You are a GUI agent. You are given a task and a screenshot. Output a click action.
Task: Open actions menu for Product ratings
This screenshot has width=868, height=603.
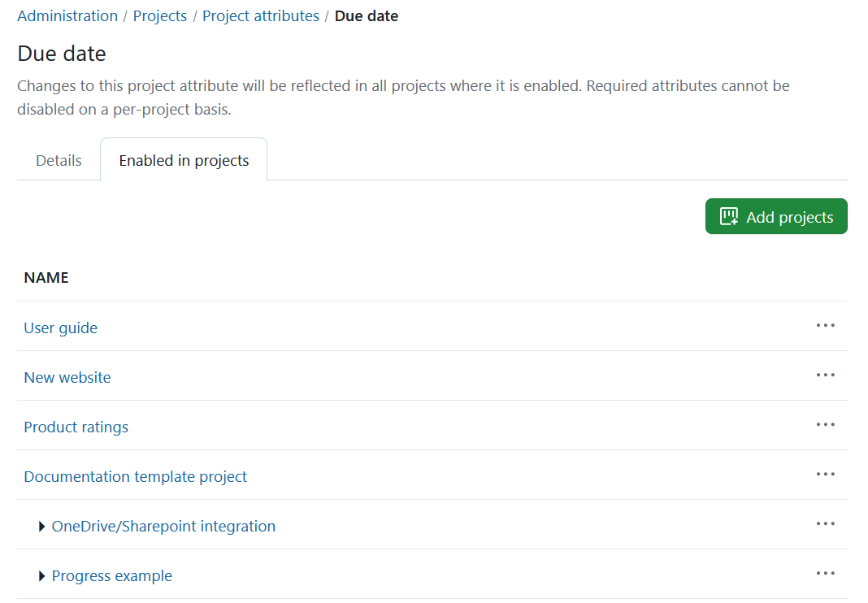(x=825, y=425)
